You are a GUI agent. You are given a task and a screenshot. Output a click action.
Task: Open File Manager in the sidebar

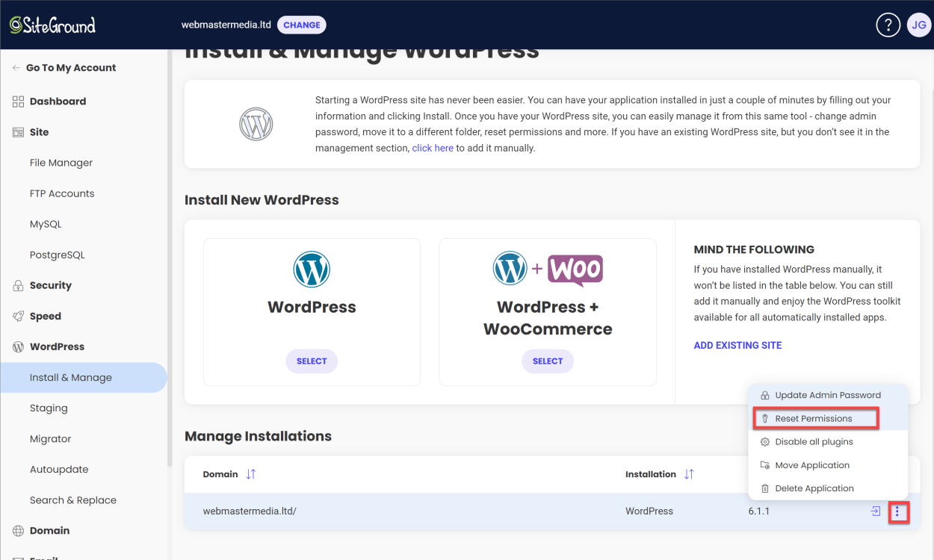[x=61, y=163]
